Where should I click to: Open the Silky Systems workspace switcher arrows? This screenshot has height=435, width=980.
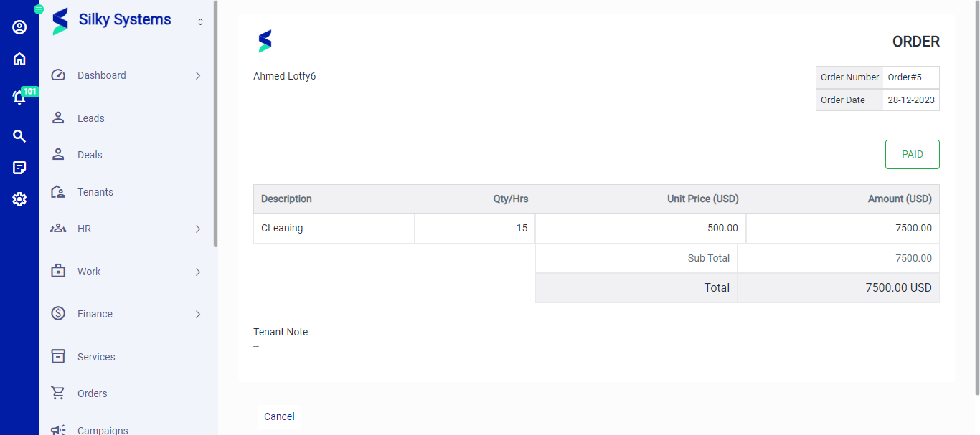[x=200, y=22]
